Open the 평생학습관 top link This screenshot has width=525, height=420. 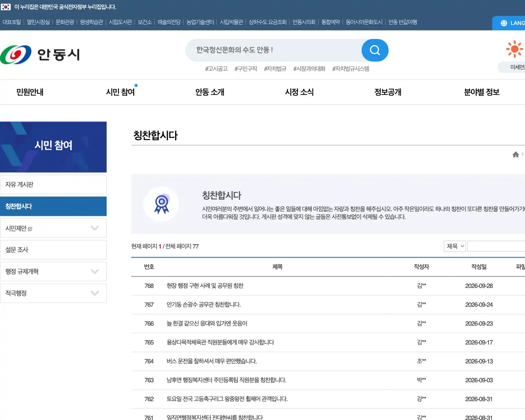91,22
